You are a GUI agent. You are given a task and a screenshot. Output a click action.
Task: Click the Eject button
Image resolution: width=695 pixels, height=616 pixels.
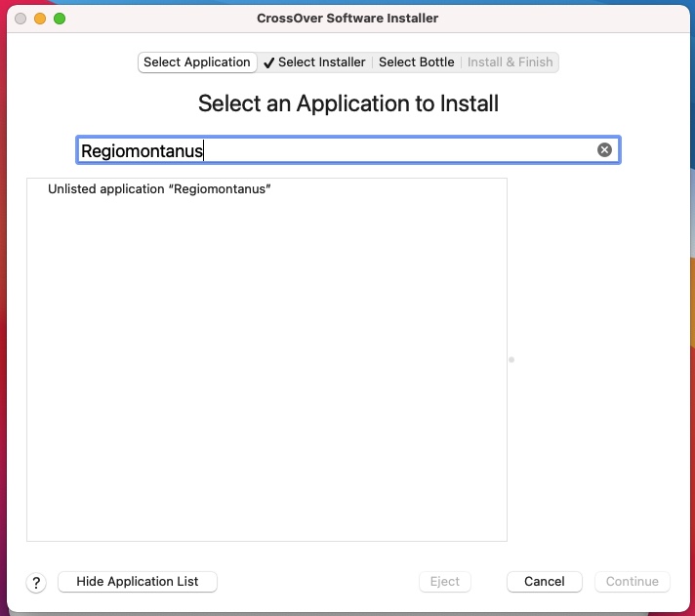pyautogui.click(x=444, y=582)
